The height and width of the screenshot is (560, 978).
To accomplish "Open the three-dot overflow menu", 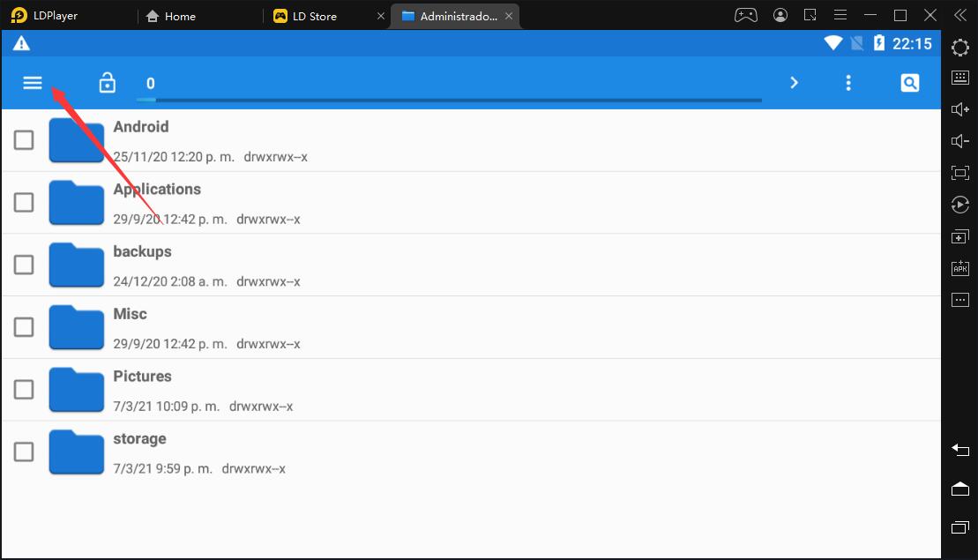I will click(x=848, y=83).
